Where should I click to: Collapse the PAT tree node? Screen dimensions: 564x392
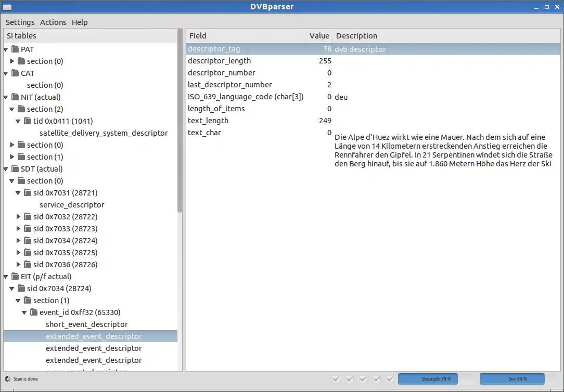tap(6, 49)
